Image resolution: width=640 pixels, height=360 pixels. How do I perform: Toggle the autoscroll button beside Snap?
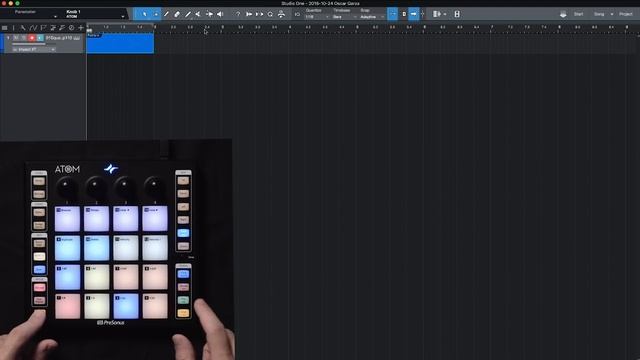[404, 14]
